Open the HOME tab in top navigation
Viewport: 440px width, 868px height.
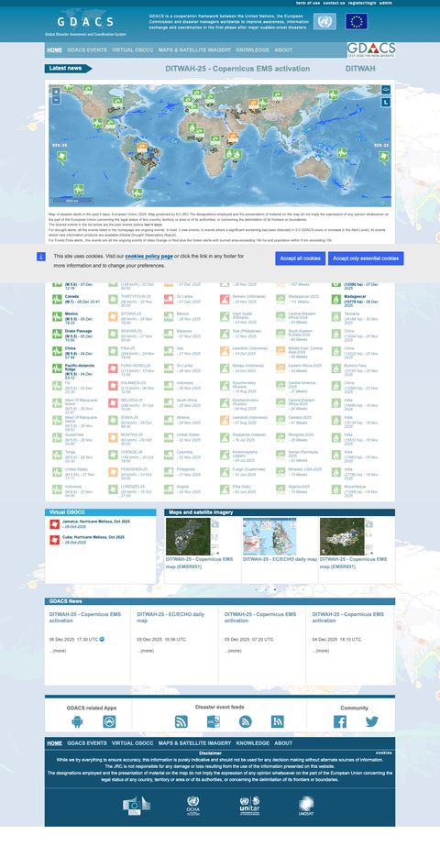tap(54, 49)
